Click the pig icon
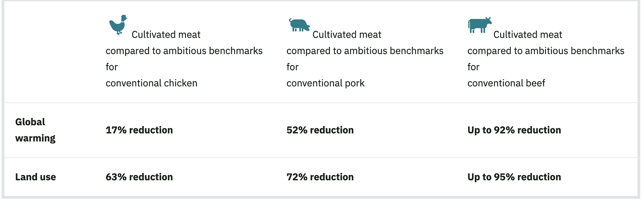The image size is (644, 201). [299, 25]
